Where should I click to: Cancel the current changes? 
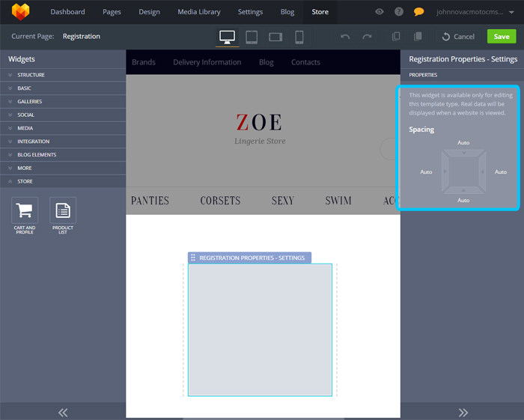[458, 37]
